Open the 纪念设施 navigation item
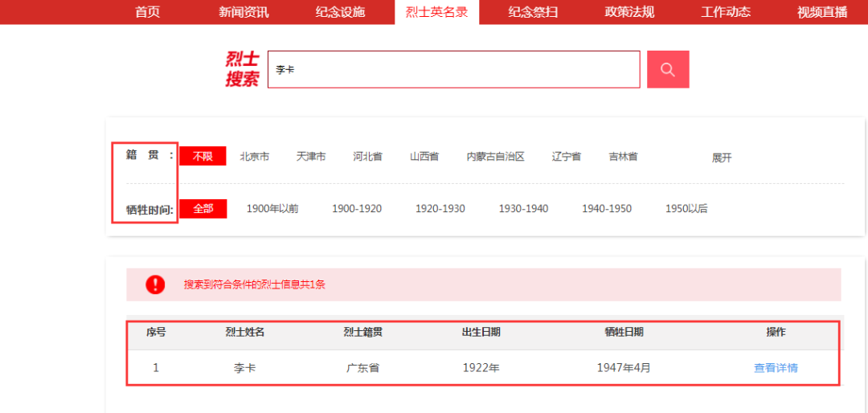 point(340,12)
